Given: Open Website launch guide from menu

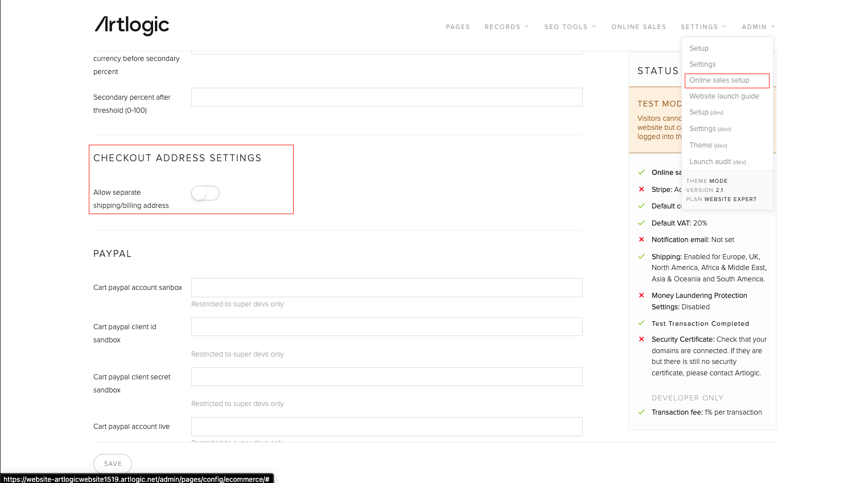Looking at the screenshot, I should click(724, 96).
